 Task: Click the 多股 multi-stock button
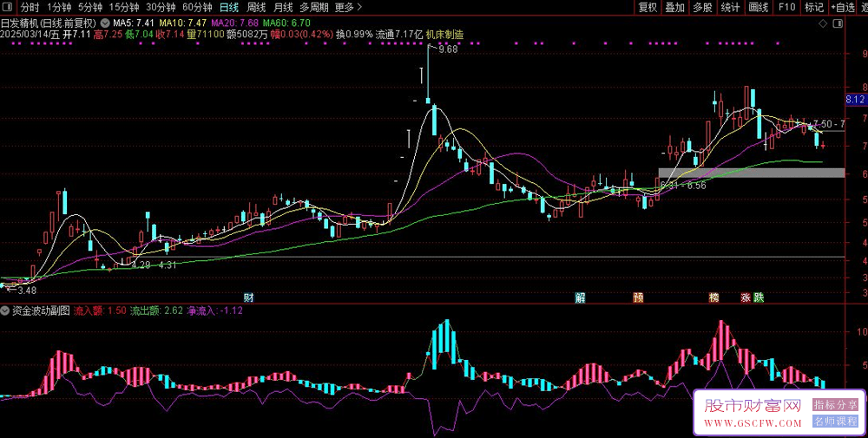[702, 7]
